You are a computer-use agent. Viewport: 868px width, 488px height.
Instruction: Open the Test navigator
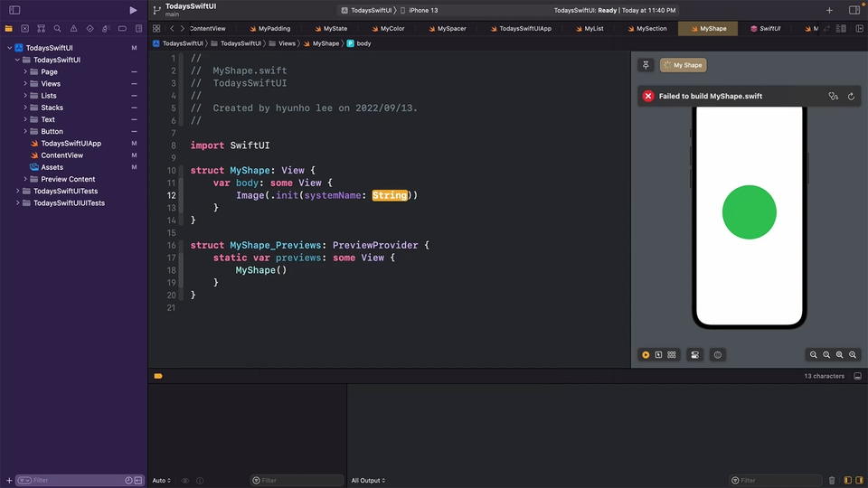[x=90, y=28]
